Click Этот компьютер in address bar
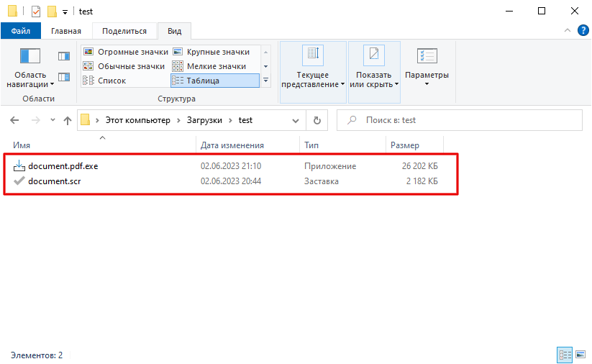This screenshot has height=364, width=592. pos(138,120)
